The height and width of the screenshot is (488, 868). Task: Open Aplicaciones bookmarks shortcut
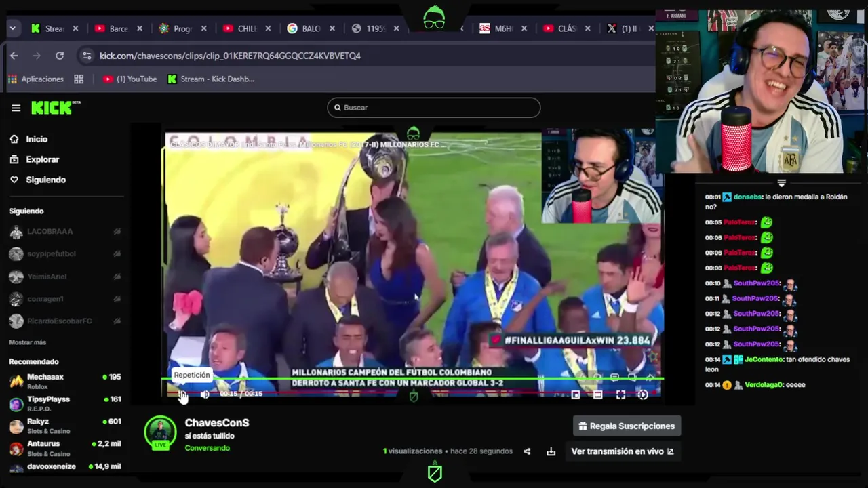click(36, 79)
